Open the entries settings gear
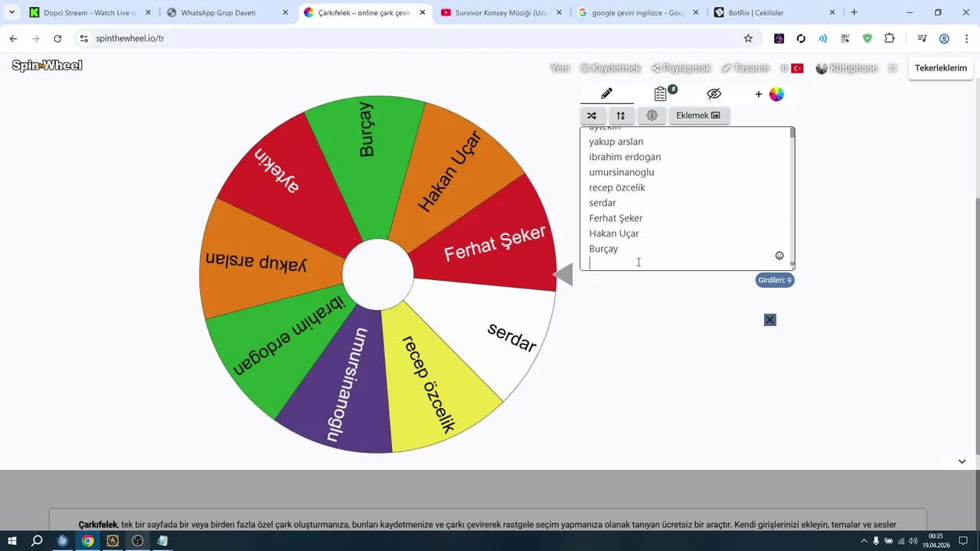This screenshot has height=551, width=980. (652, 116)
